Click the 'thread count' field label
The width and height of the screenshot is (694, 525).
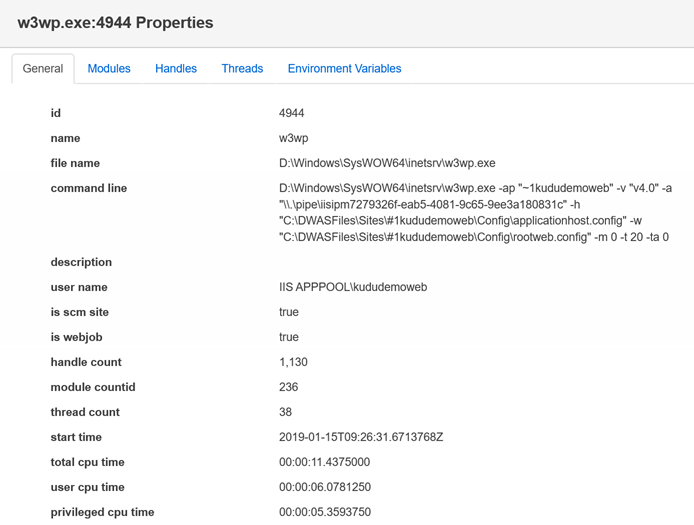tap(85, 412)
